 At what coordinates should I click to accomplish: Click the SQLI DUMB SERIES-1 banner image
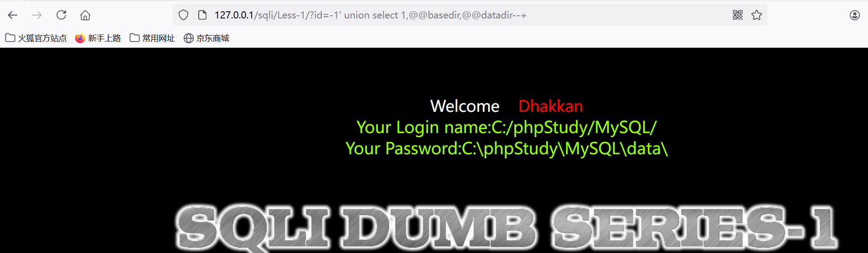(506, 227)
